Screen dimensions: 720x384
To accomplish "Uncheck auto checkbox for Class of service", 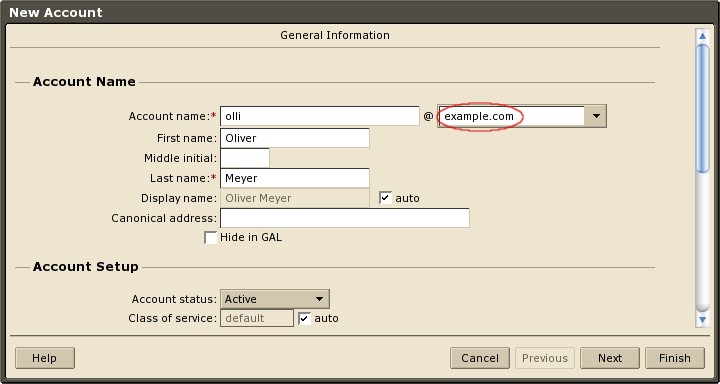I will tap(305, 318).
